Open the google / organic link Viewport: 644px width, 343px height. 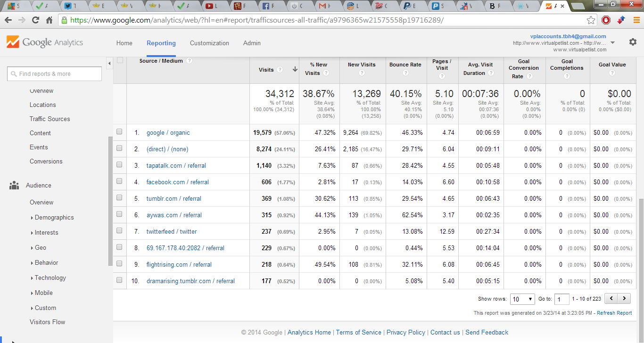click(x=168, y=132)
